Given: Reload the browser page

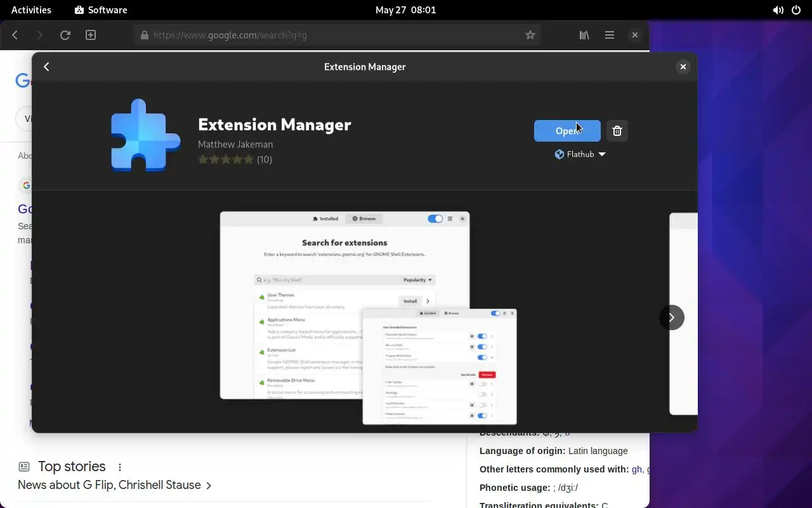Looking at the screenshot, I should (x=65, y=35).
